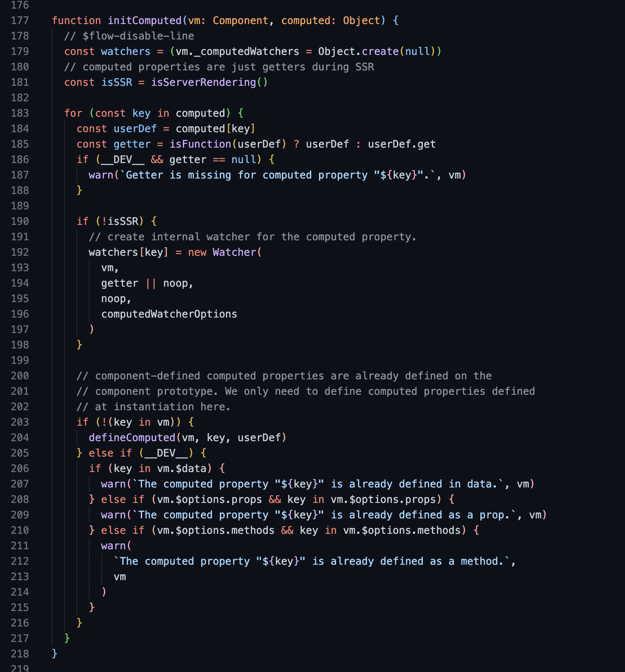Click comment starting 'component-defined computed properties'
This screenshot has height=672, width=625.
(x=284, y=376)
